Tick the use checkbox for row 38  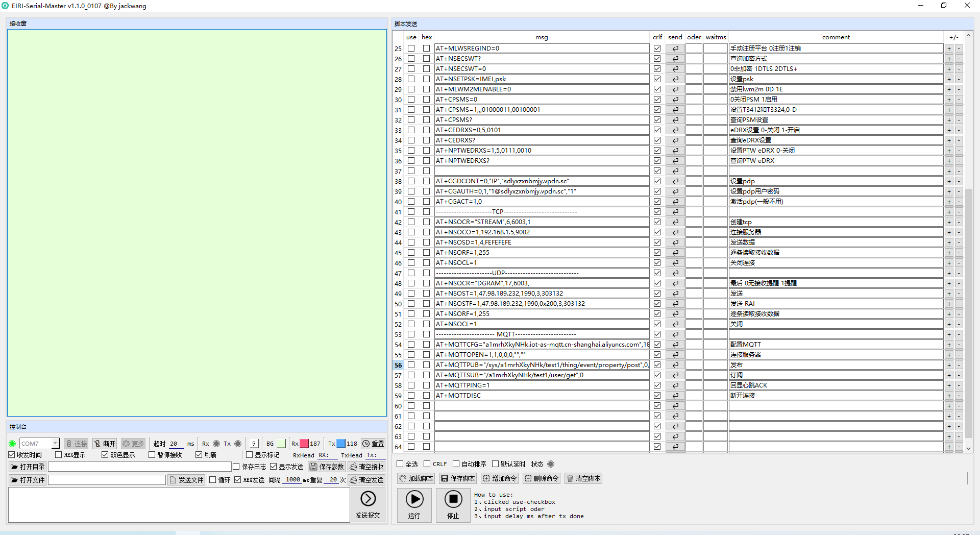pos(411,181)
